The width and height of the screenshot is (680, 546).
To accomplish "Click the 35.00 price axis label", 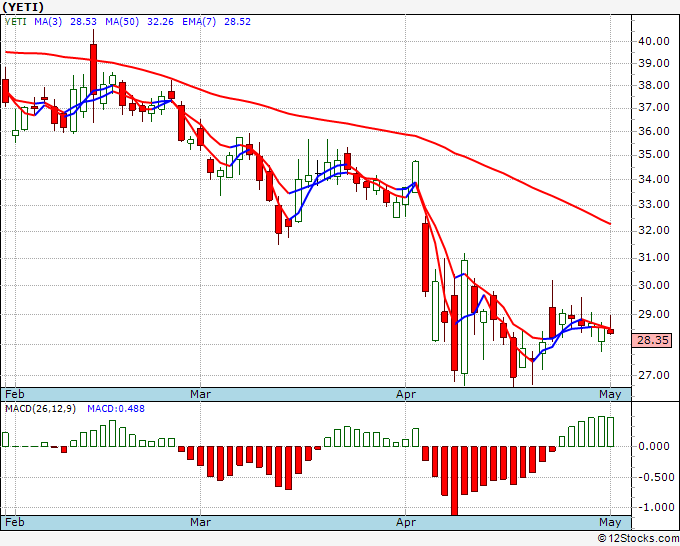I will (x=654, y=154).
